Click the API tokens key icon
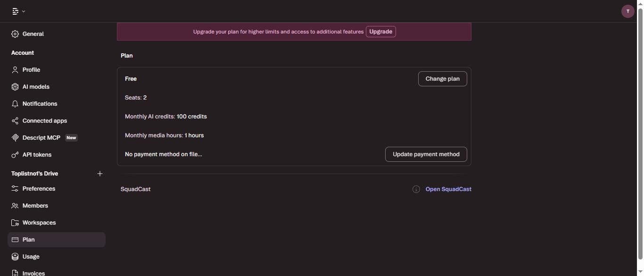 pyautogui.click(x=15, y=155)
